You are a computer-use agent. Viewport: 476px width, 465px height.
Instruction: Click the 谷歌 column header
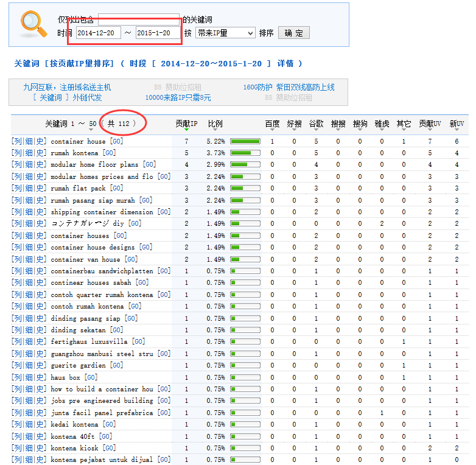pos(316,124)
